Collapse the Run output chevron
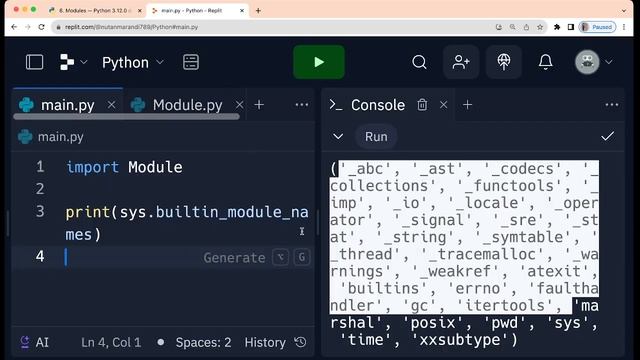 coord(338,136)
